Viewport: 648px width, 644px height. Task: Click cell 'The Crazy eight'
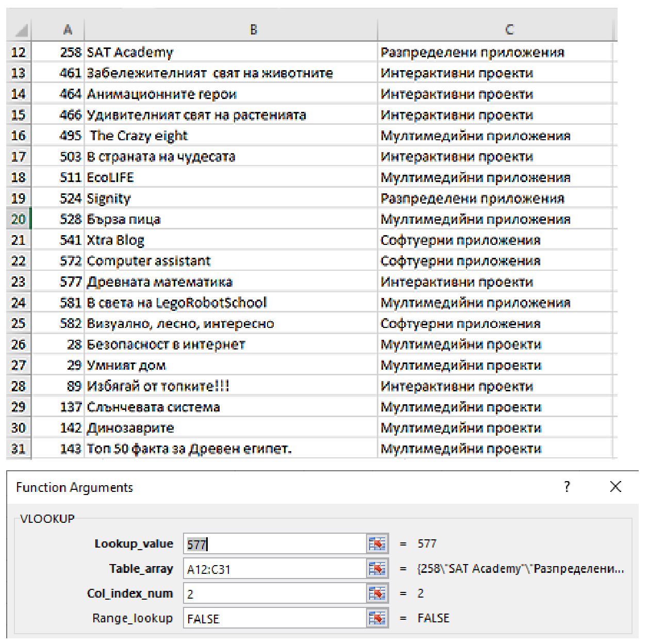[x=231, y=136]
